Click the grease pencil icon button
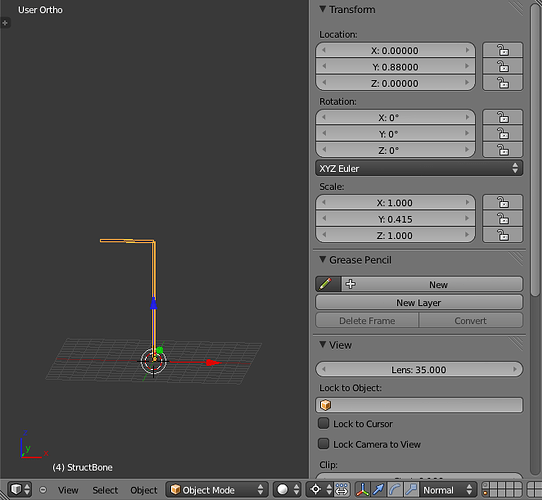542x500 pixels. coord(328,284)
